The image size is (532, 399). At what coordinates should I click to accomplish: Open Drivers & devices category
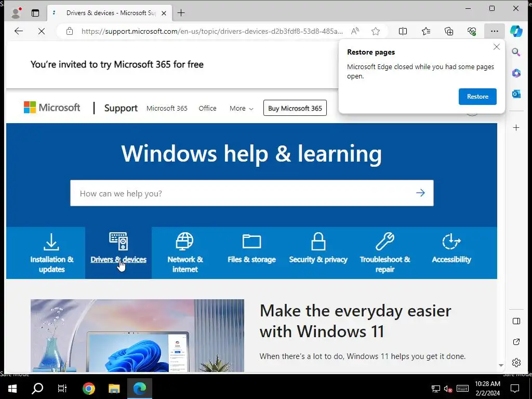tap(118, 253)
